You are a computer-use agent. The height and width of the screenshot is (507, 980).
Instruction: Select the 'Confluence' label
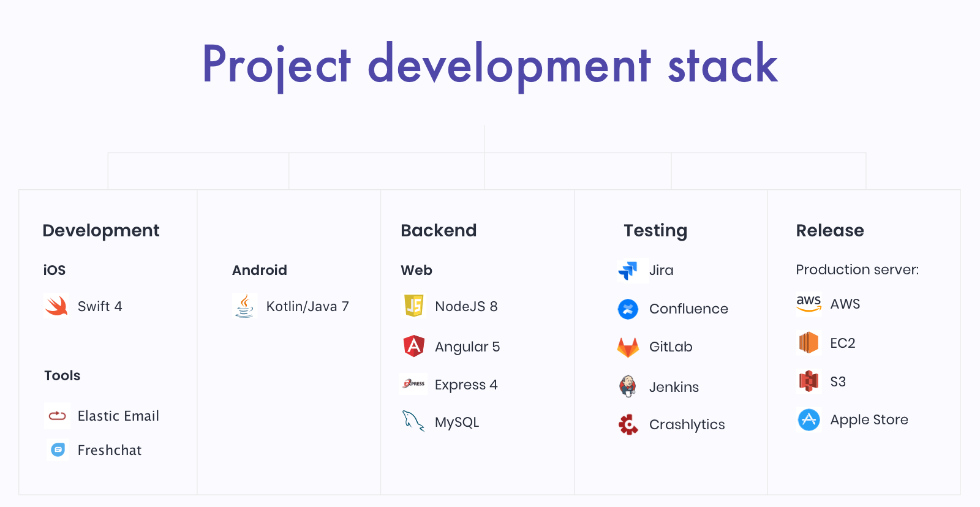(x=688, y=309)
